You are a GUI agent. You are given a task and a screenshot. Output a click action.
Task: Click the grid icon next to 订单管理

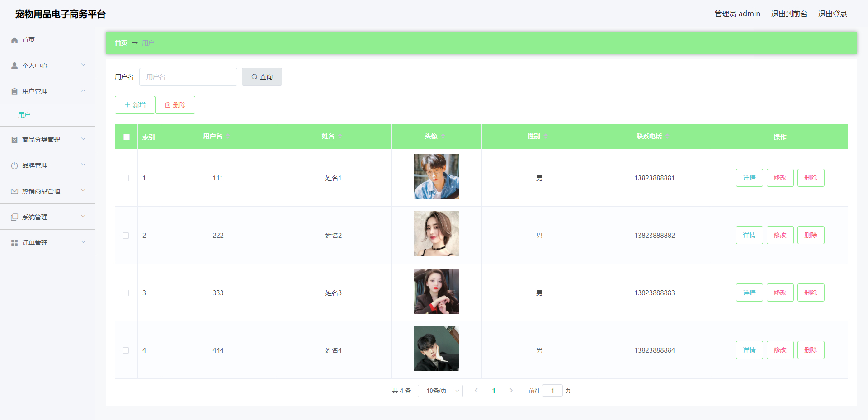click(x=14, y=243)
